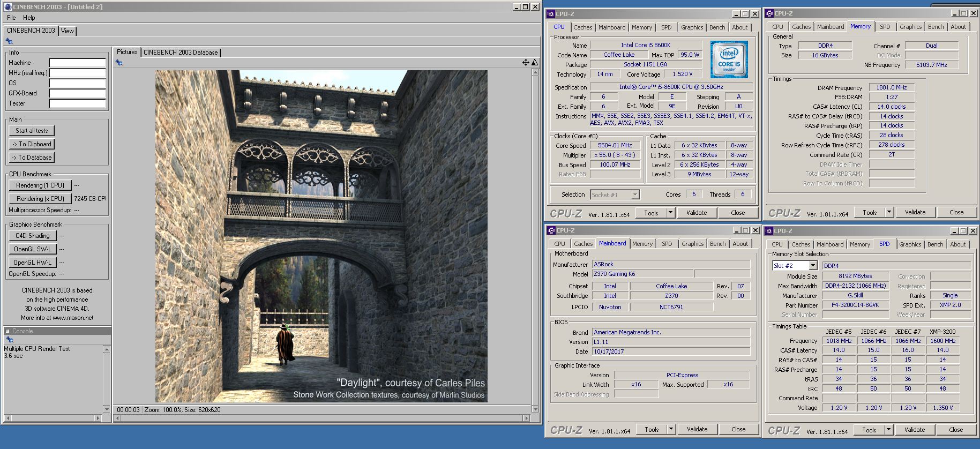
Task: Open the CINEBENCH 2003 Database tab
Action: [181, 53]
